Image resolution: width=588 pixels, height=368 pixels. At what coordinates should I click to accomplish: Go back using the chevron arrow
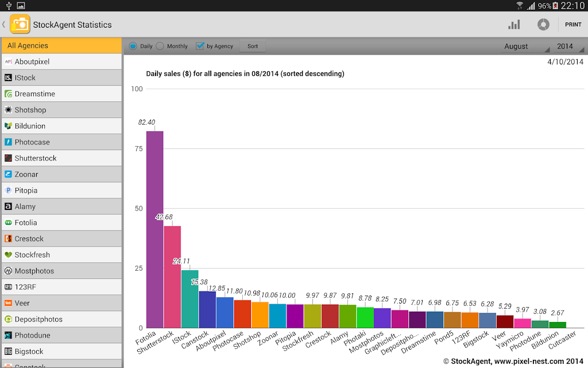4,24
